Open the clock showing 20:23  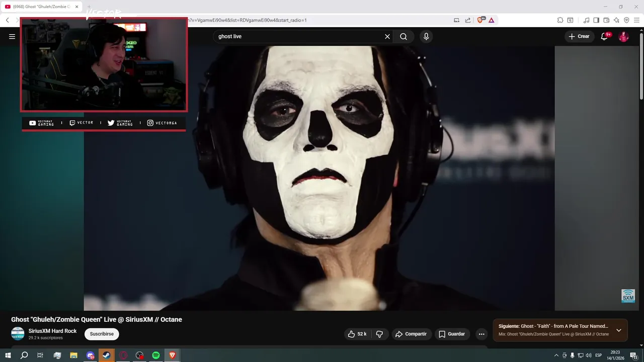[615, 355]
